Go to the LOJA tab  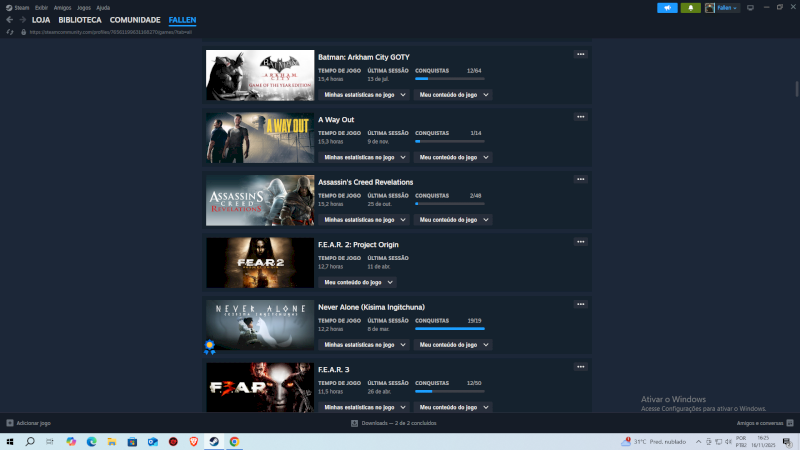(41, 20)
